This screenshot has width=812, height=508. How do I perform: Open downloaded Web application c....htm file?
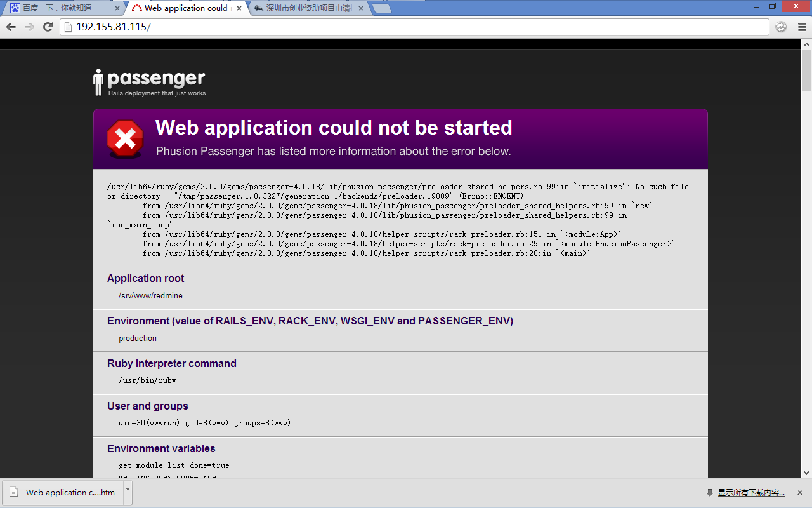(x=62, y=492)
